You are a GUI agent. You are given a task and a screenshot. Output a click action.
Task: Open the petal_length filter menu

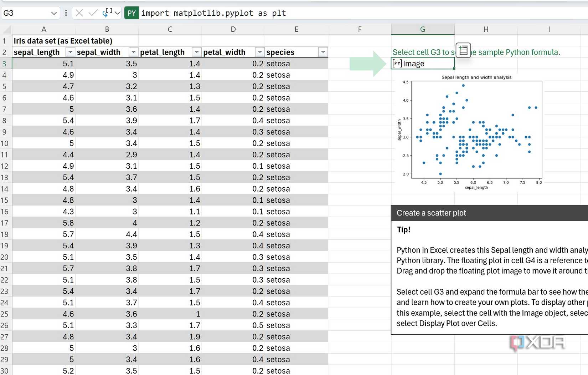click(196, 52)
